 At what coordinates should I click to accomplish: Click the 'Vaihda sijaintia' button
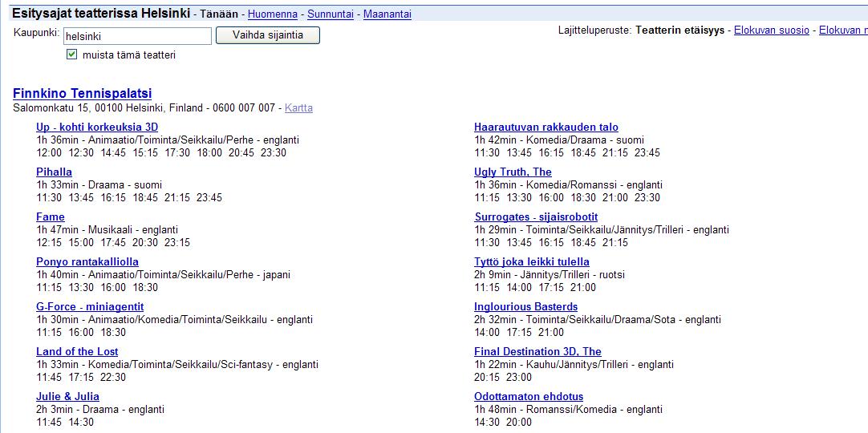coord(267,35)
